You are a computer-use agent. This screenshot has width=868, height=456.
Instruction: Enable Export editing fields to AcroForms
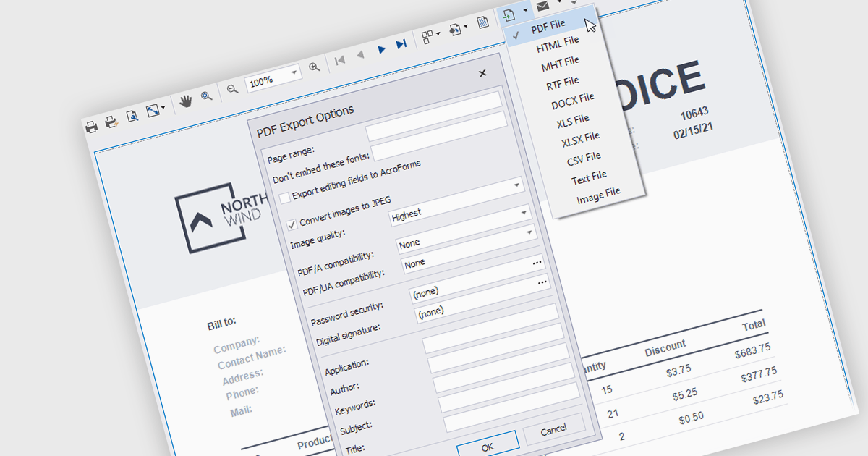pyautogui.click(x=285, y=197)
